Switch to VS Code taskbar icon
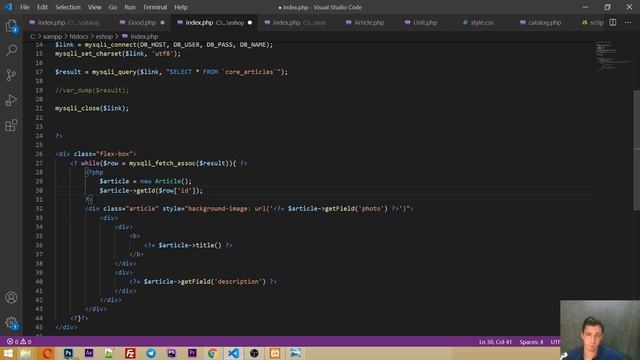 233,353
